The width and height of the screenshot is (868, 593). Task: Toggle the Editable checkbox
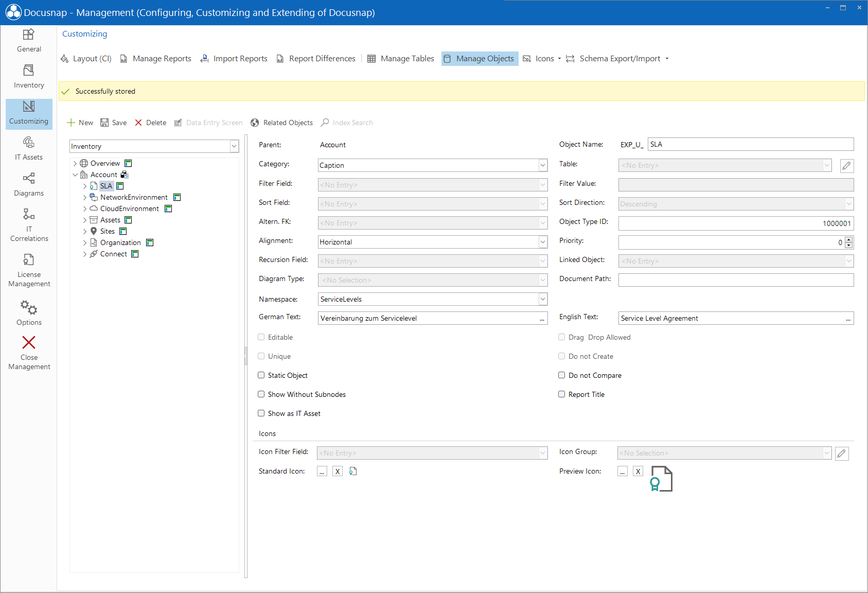[x=261, y=337]
